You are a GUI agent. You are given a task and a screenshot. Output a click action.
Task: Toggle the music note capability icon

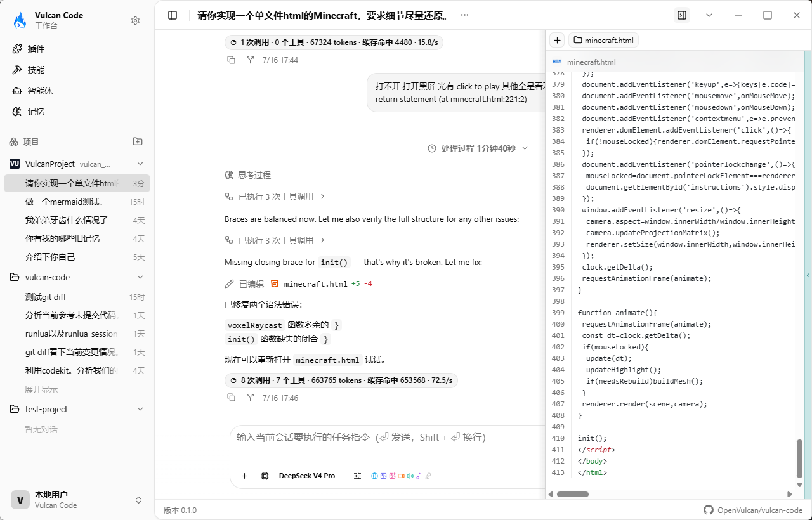click(419, 476)
